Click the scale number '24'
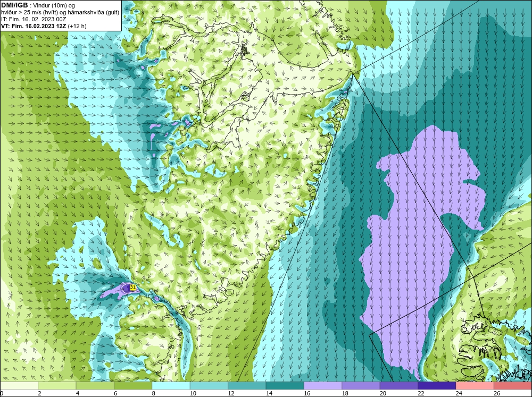This screenshot has width=532, height=397. pos(459,393)
